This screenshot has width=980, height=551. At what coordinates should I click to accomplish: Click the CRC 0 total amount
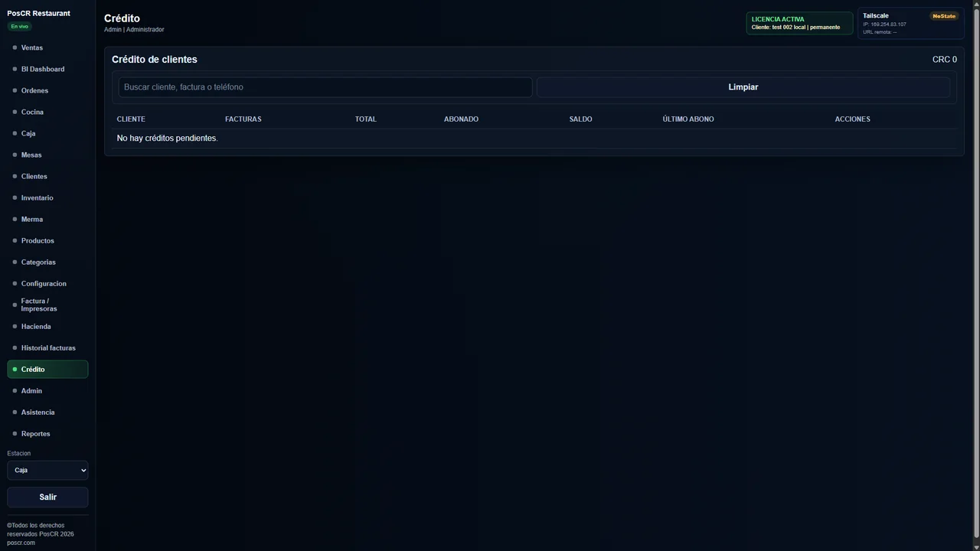[944, 60]
